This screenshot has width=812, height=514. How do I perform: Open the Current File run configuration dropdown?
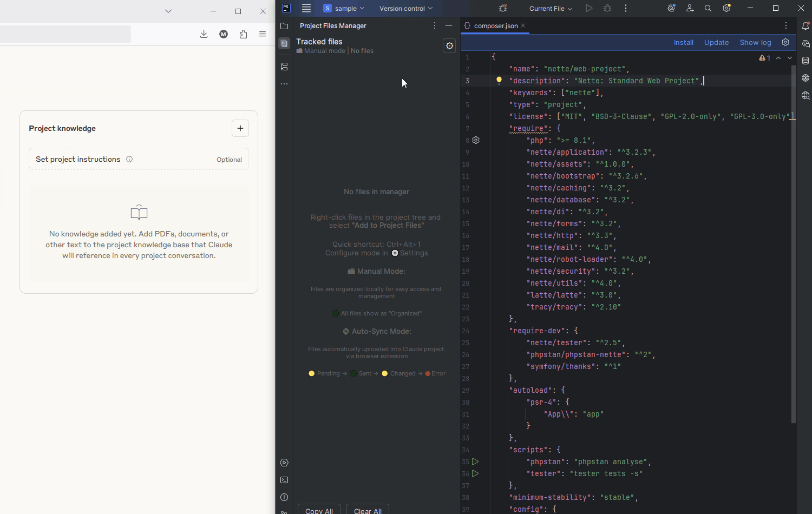551,8
